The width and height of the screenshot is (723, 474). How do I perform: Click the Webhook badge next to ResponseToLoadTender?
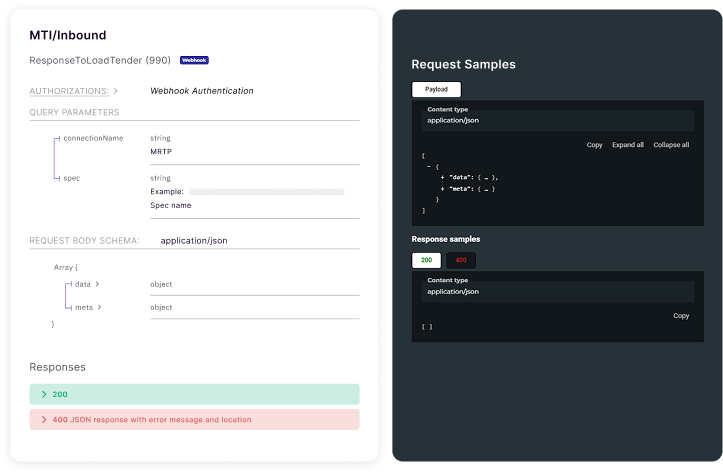[194, 60]
